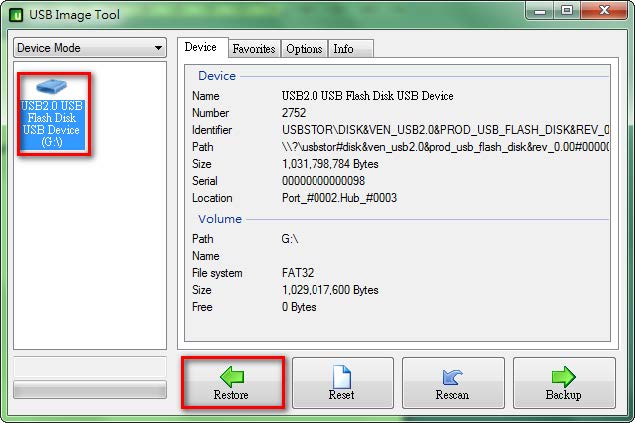Click the device name 'USB2.0 USB Flash Disk USB Device'

(367, 96)
